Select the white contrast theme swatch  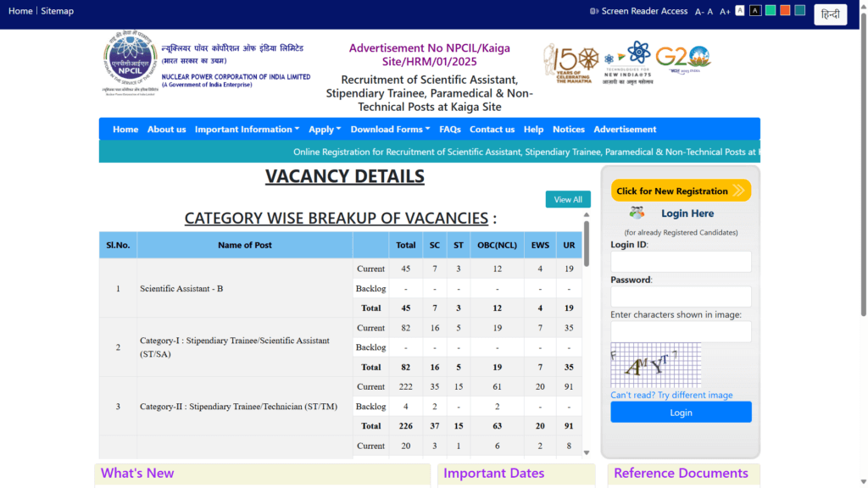click(x=740, y=10)
